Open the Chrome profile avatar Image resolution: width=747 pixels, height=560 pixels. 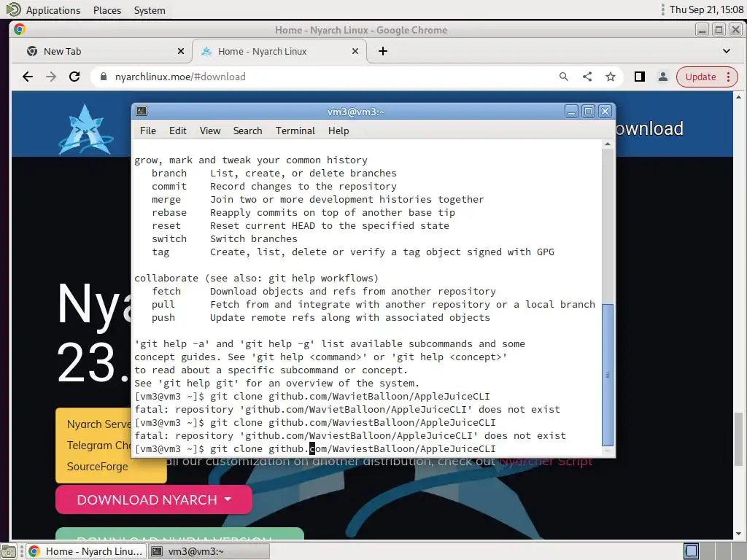pos(662,77)
